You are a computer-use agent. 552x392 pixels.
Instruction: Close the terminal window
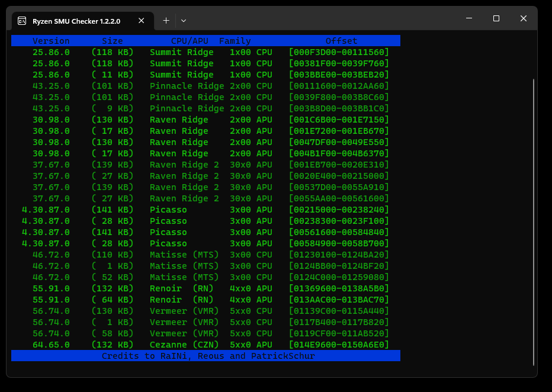[524, 18]
